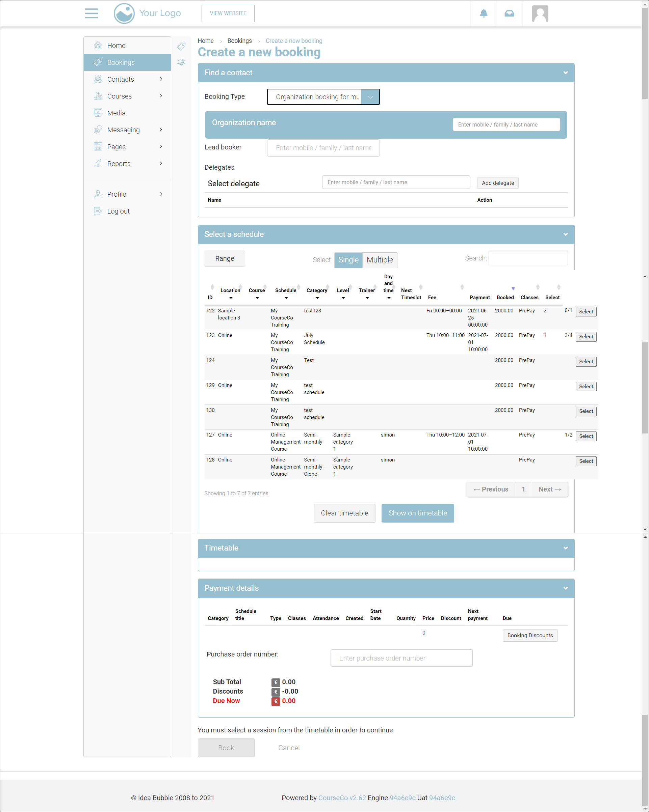Go to Bookings breadcrumb link
Image resolution: width=649 pixels, height=812 pixels.
coord(239,41)
